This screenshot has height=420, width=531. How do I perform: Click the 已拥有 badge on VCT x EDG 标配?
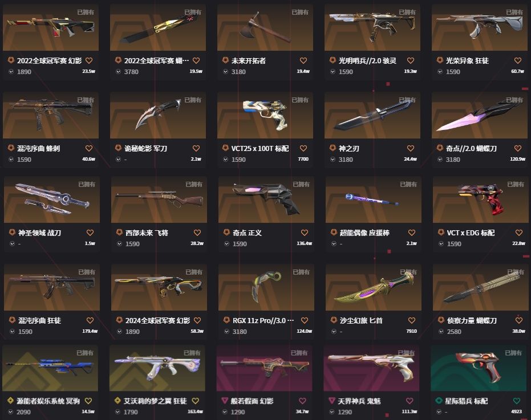point(516,184)
